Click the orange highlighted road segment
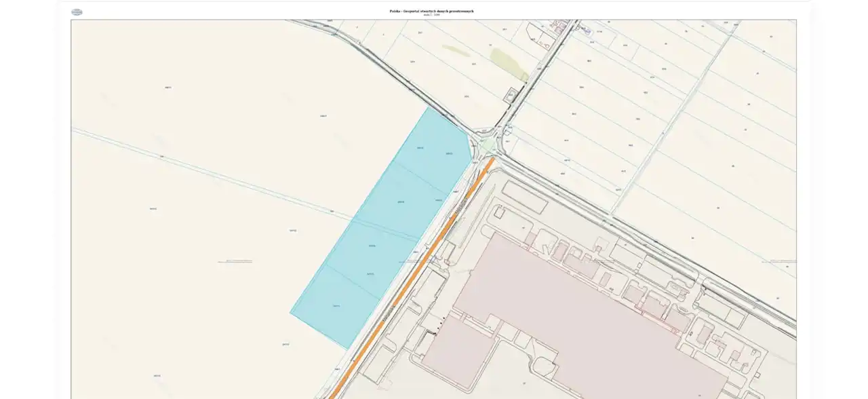 (x=411, y=278)
